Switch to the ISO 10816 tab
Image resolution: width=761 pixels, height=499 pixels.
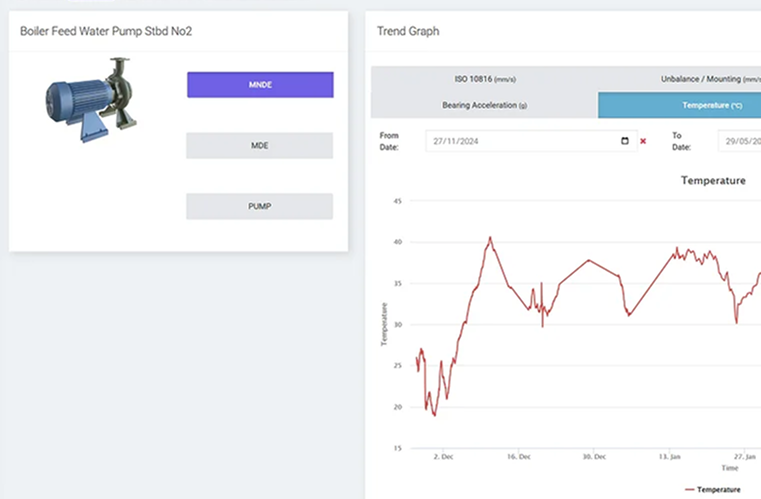click(484, 79)
